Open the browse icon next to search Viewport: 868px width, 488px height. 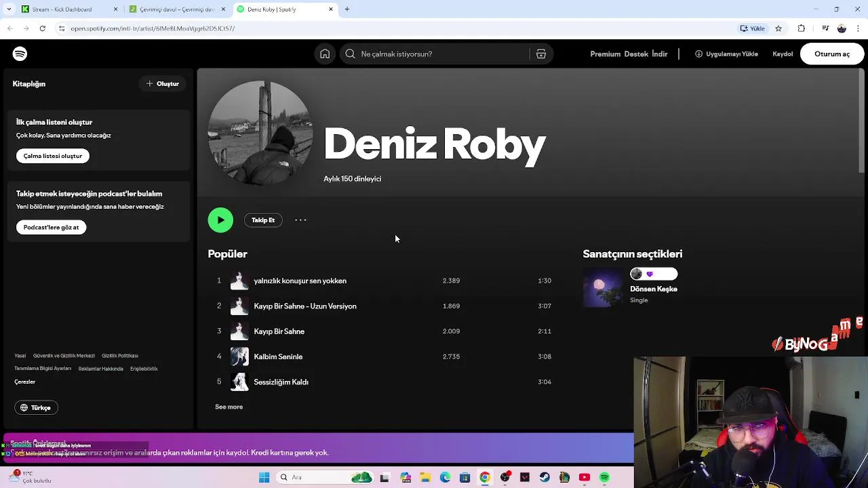pyautogui.click(x=541, y=54)
